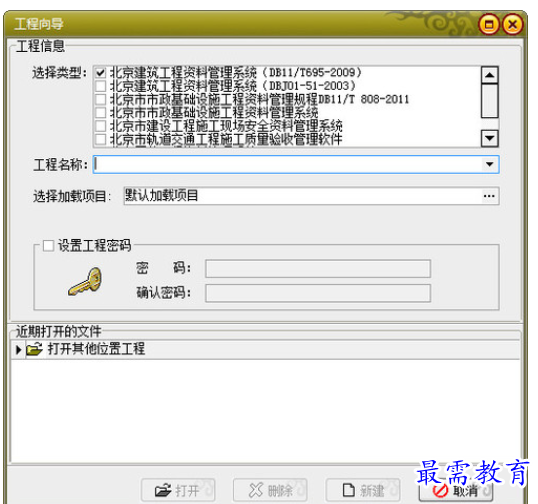Uncheck 北京建筑工程资料管理系统 (DB11/T695-2009) checkbox

[x=101, y=73]
